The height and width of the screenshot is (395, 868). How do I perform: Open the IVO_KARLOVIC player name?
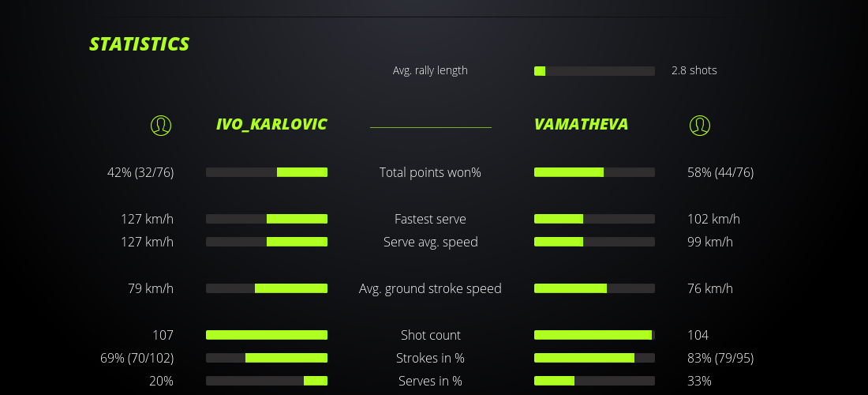click(x=271, y=124)
